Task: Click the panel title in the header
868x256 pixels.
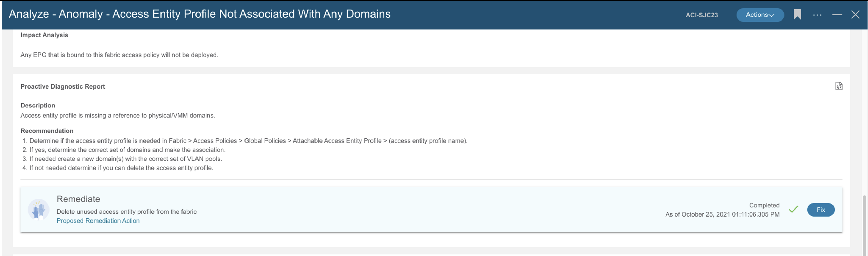Action: coord(199,14)
